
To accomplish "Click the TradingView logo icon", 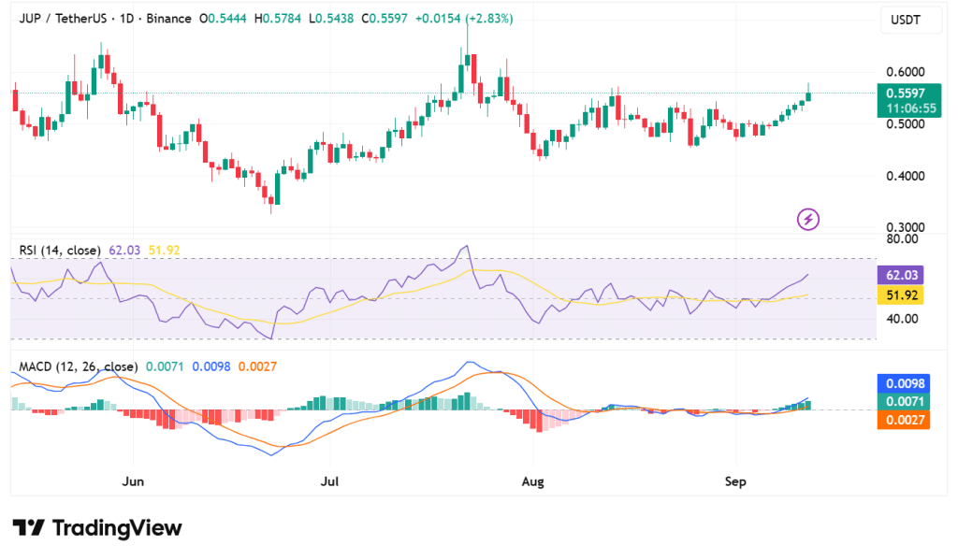I will [28, 528].
